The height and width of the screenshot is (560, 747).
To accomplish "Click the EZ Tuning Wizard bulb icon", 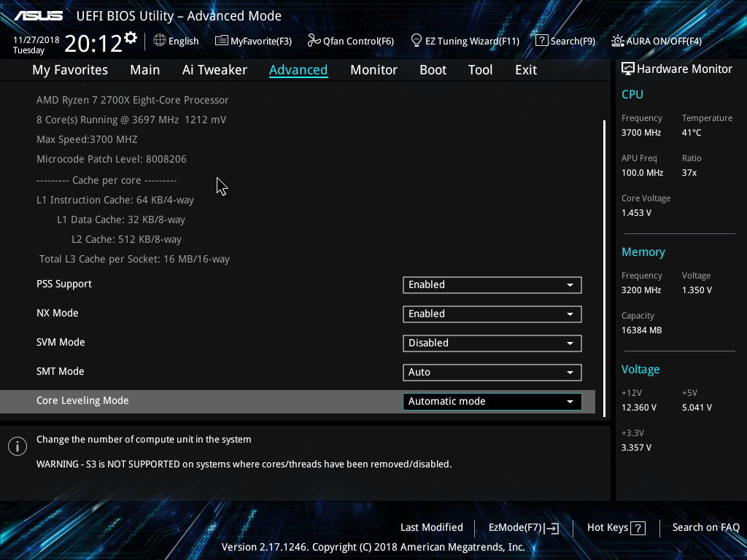I will 417,41.
